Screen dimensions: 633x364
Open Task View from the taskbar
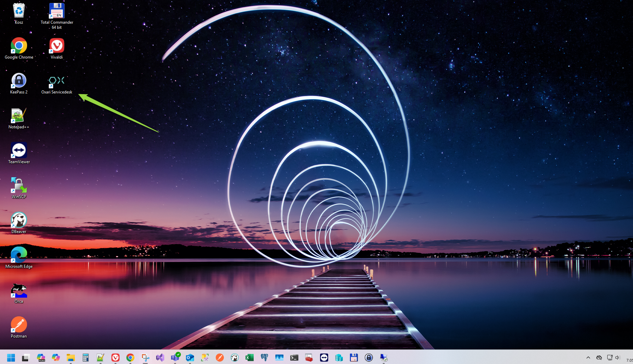pos(26,358)
